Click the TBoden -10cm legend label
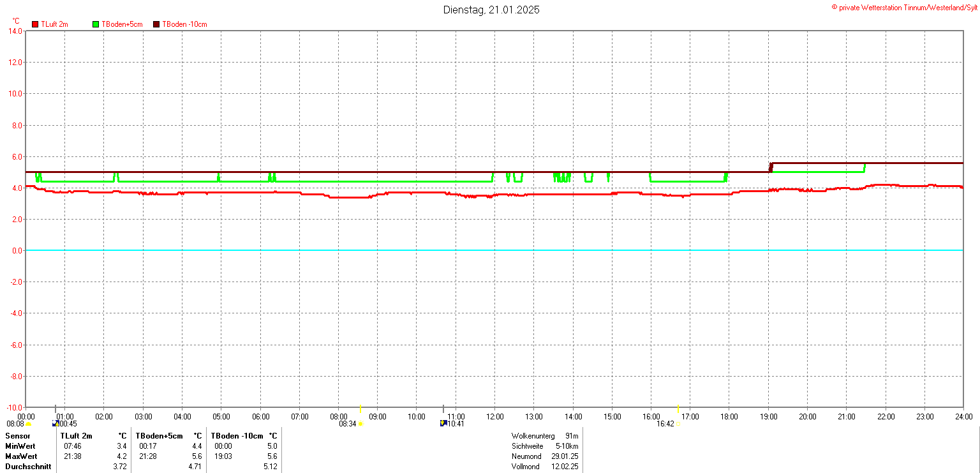Screen dimensions: 980x473 (x=184, y=24)
